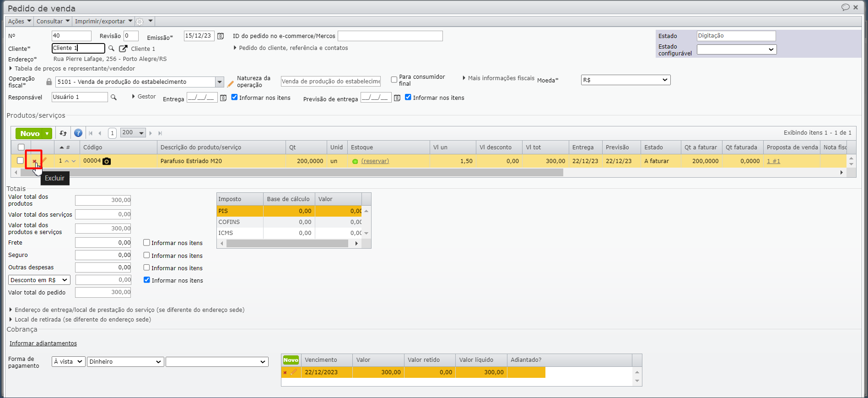Open the comment balloon icon in title bar

pos(845,7)
